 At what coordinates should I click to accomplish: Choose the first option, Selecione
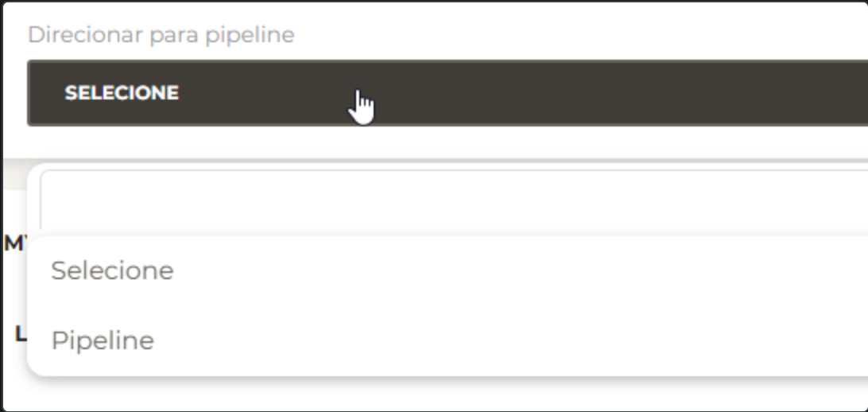[x=112, y=270]
